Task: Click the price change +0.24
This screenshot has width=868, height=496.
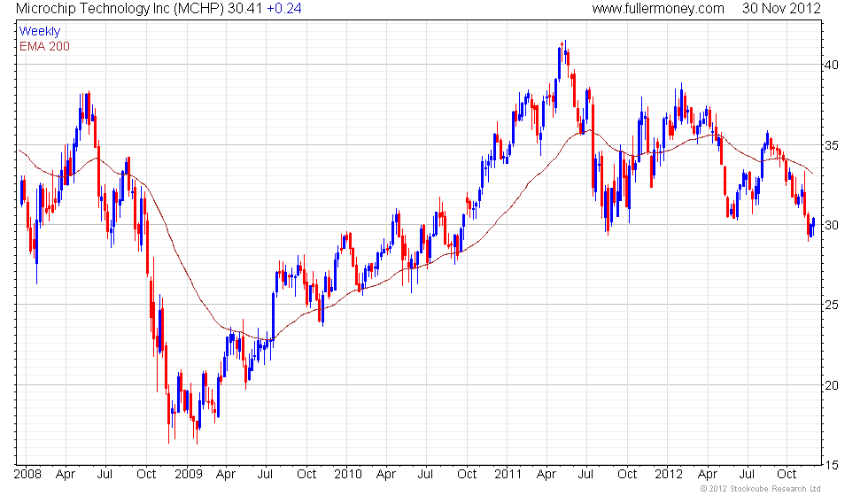Action: (x=284, y=8)
